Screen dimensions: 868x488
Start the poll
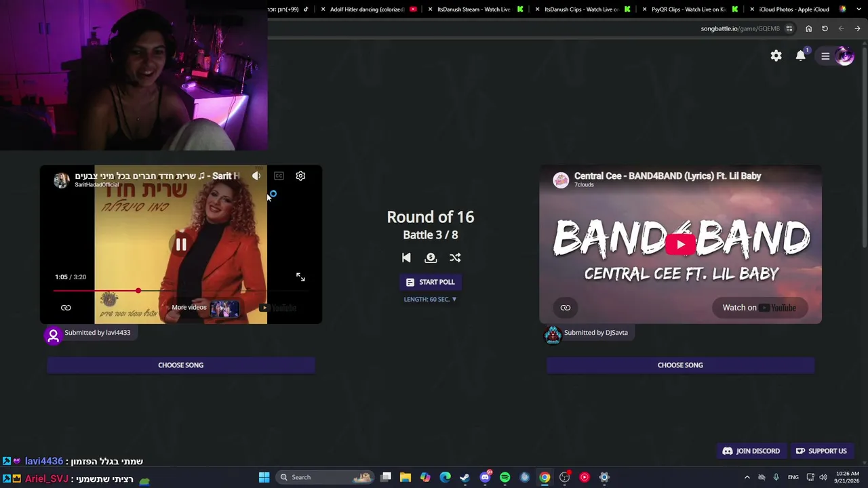430,282
